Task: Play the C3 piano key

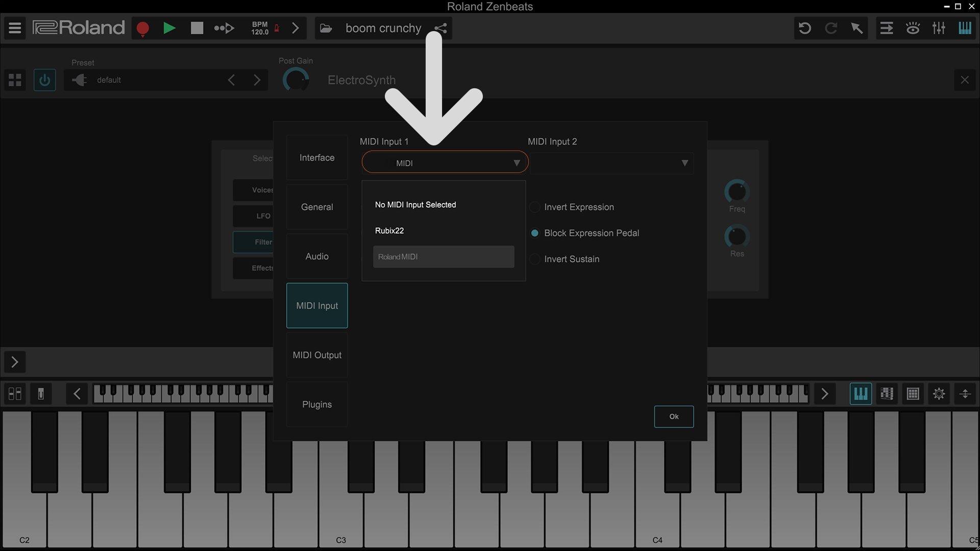Action: [x=340, y=520]
